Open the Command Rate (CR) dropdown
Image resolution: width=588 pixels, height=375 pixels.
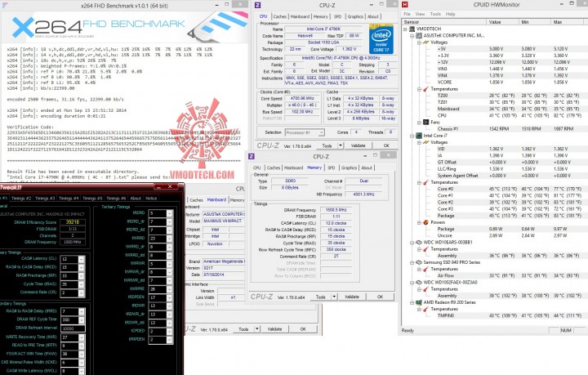pyautogui.click(x=82, y=292)
